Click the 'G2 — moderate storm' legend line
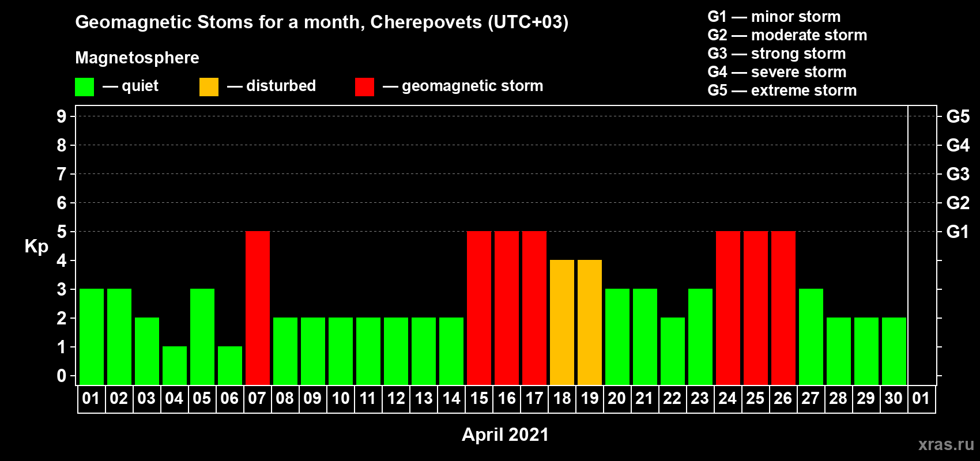This screenshot has height=461, width=980. point(787,35)
